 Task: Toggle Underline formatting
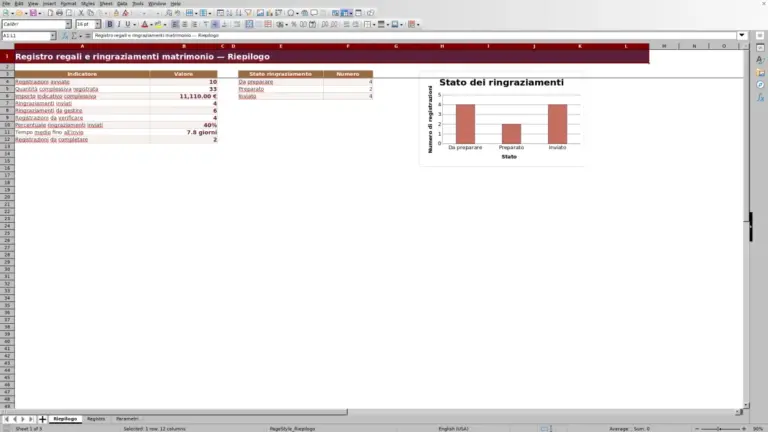[128, 24]
